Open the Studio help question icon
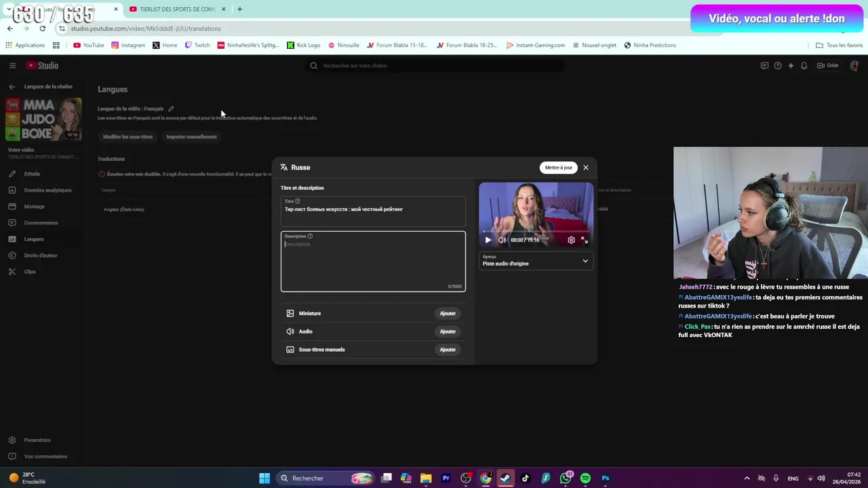The height and width of the screenshot is (488, 868). point(778,66)
